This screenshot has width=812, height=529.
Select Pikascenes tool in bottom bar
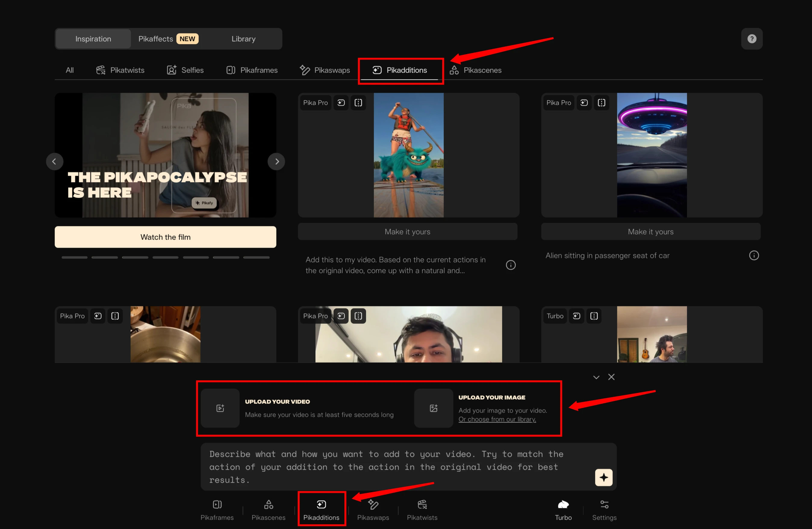[x=269, y=510]
